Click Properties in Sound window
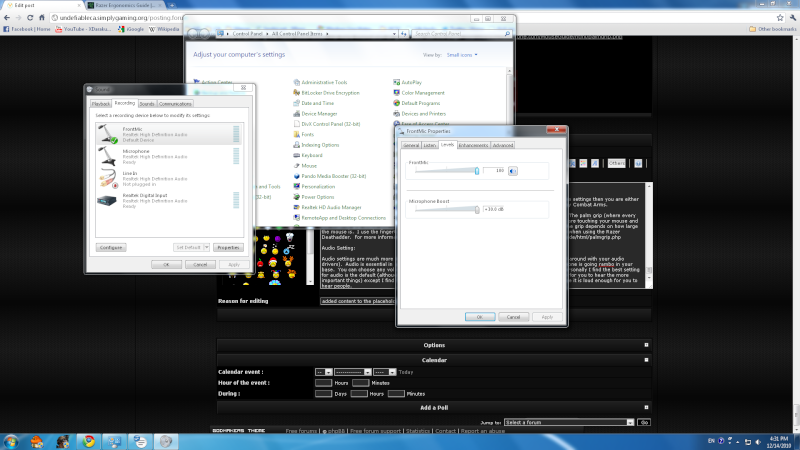Image resolution: width=800 pixels, height=450 pixels. 228,247
